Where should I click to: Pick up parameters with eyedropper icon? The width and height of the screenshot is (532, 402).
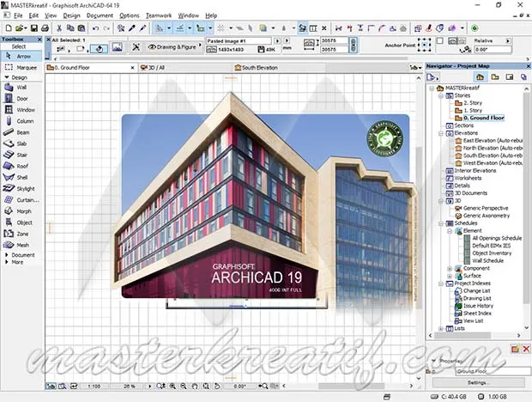(x=132, y=28)
